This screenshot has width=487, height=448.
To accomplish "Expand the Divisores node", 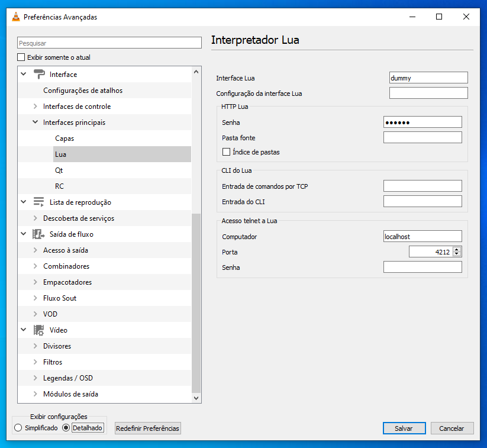I will tap(36, 346).
